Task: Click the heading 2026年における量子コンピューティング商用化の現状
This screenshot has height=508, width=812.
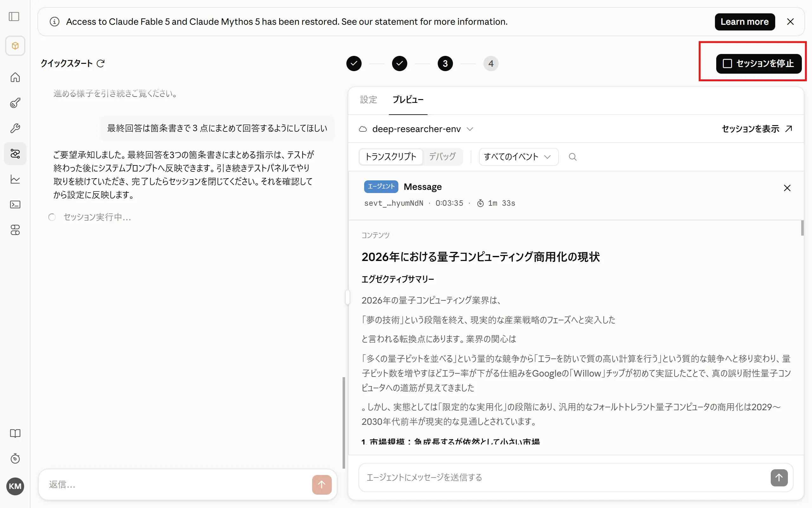Action: click(481, 257)
